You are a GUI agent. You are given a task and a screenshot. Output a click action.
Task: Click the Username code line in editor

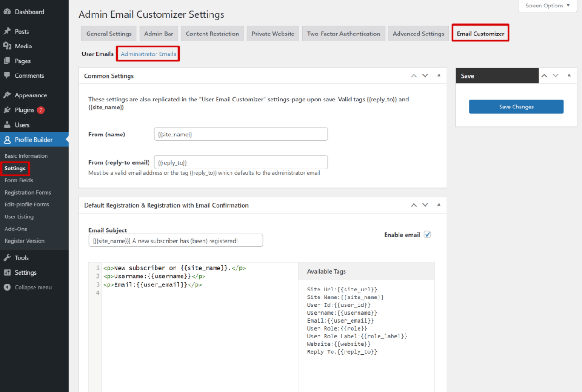click(155, 276)
